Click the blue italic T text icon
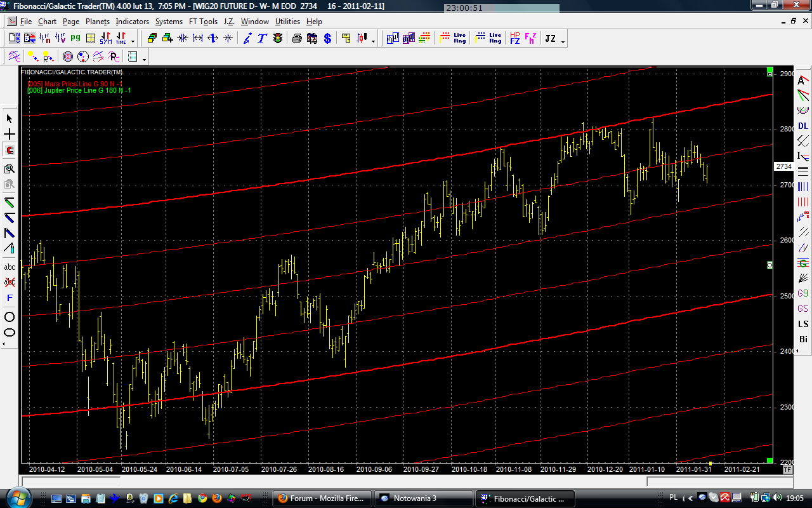The width and height of the screenshot is (812, 508). pyautogui.click(x=262, y=38)
